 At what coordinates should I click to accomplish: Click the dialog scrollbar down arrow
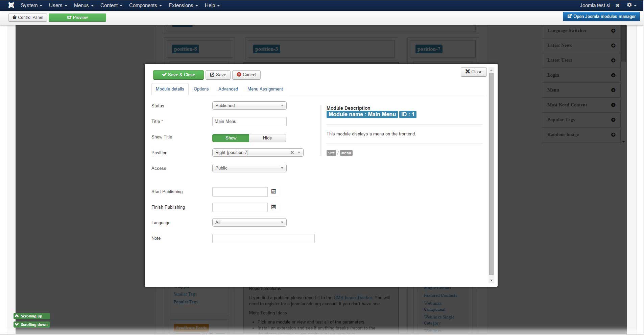pyautogui.click(x=491, y=280)
